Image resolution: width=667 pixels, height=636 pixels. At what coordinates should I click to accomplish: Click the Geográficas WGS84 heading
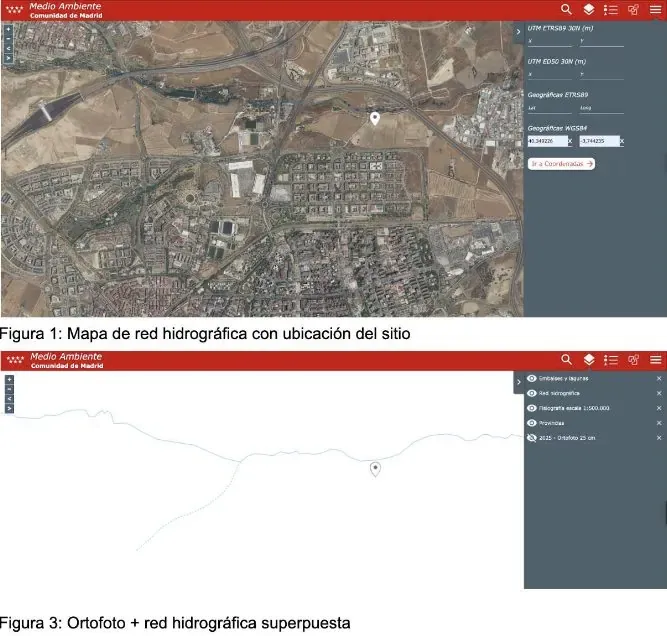click(x=557, y=128)
